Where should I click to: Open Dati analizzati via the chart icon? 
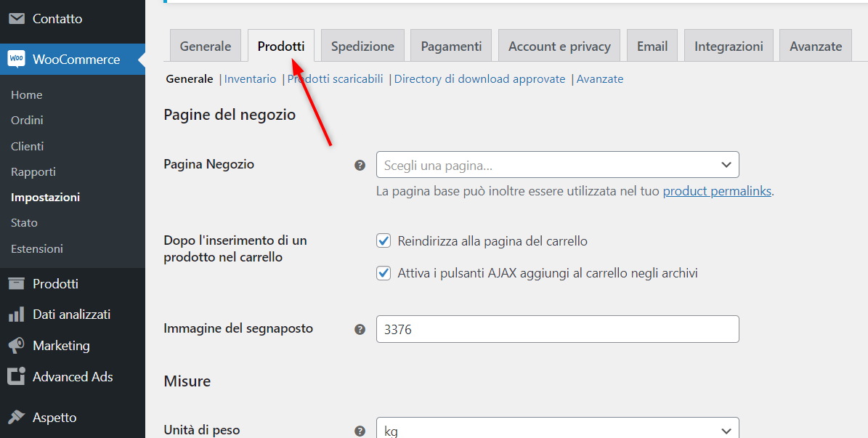tap(15, 314)
